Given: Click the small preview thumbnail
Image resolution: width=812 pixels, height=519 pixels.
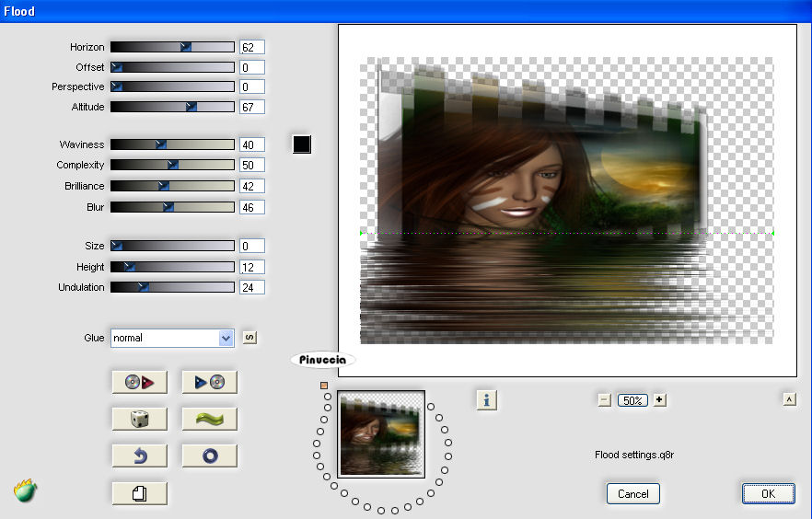Looking at the screenshot, I should pyautogui.click(x=381, y=434).
